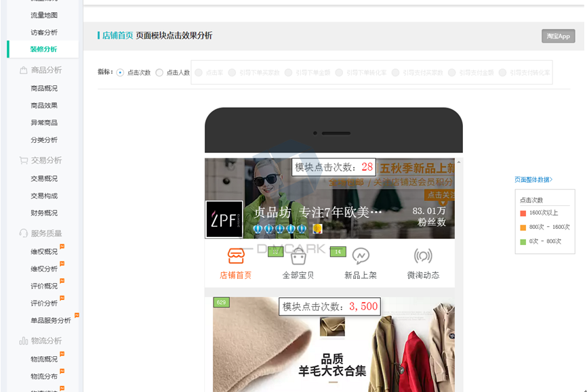The width and height of the screenshot is (587, 392).
Task: Click the blue crown rating icons
Action: [x=280, y=228]
